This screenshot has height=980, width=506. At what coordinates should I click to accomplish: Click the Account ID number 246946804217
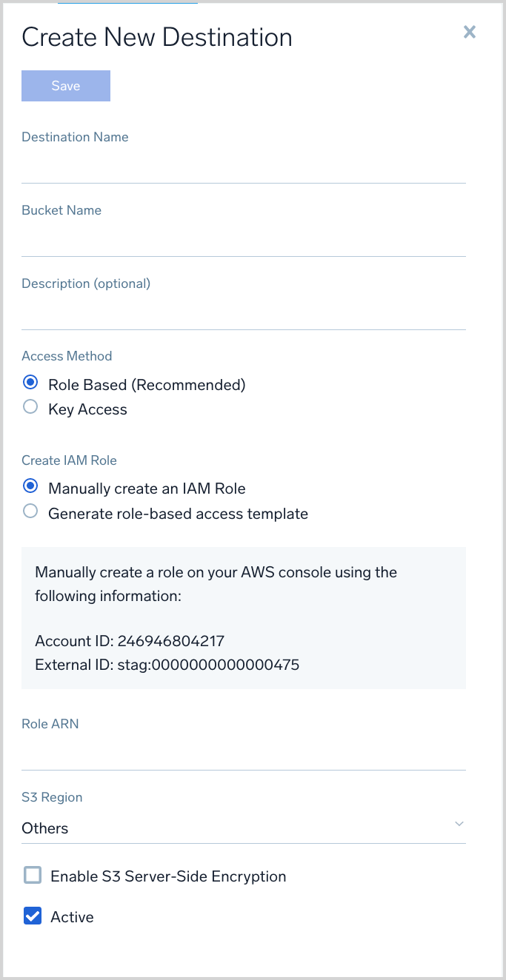[x=170, y=640]
